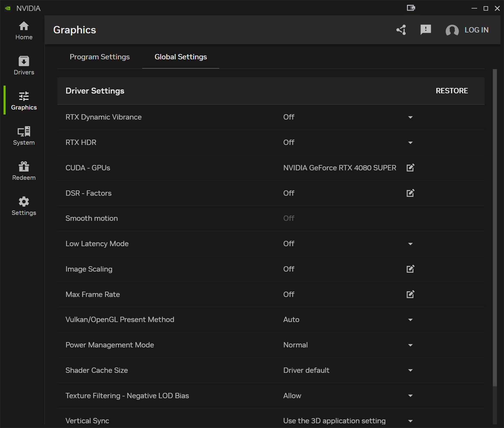The width and height of the screenshot is (504, 428).
Task: Click the vertical scrollbar of settings list
Action: coord(495,227)
